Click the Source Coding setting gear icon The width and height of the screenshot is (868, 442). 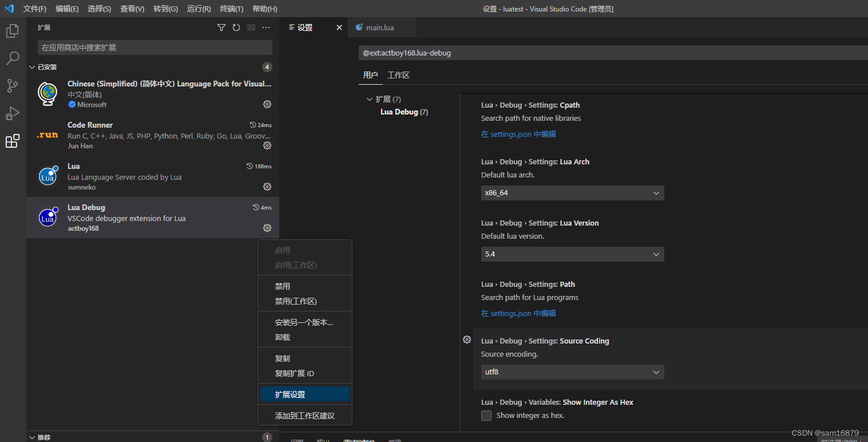point(467,340)
